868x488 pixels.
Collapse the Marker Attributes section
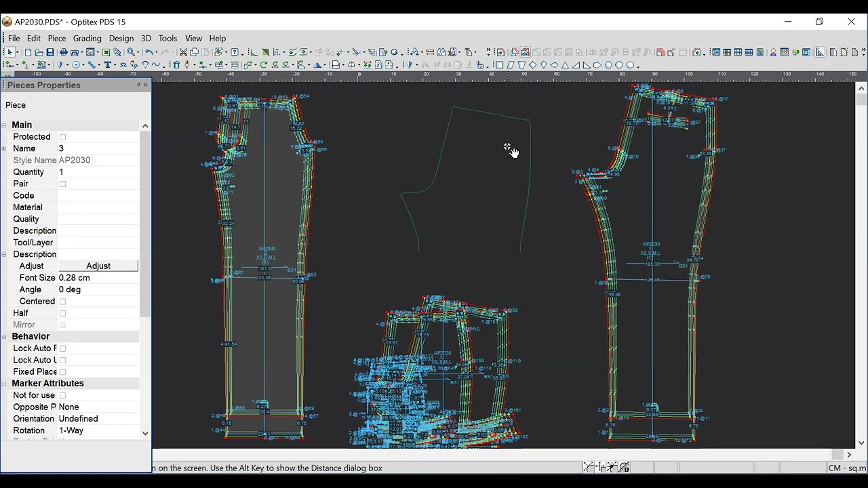click(4, 384)
